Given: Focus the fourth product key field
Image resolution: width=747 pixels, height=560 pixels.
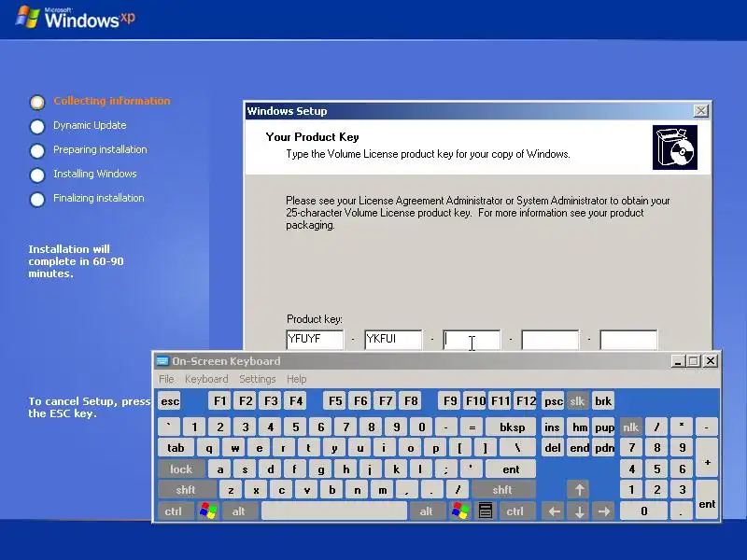Looking at the screenshot, I should [550, 340].
